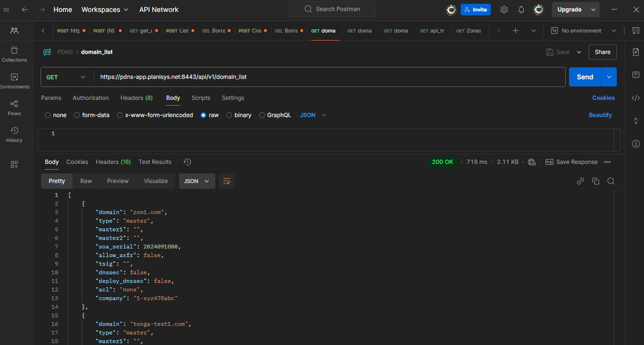Image resolution: width=644 pixels, height=345 pixels.
Task: Open the Environments sidebar section
Action: click(14, 81)
